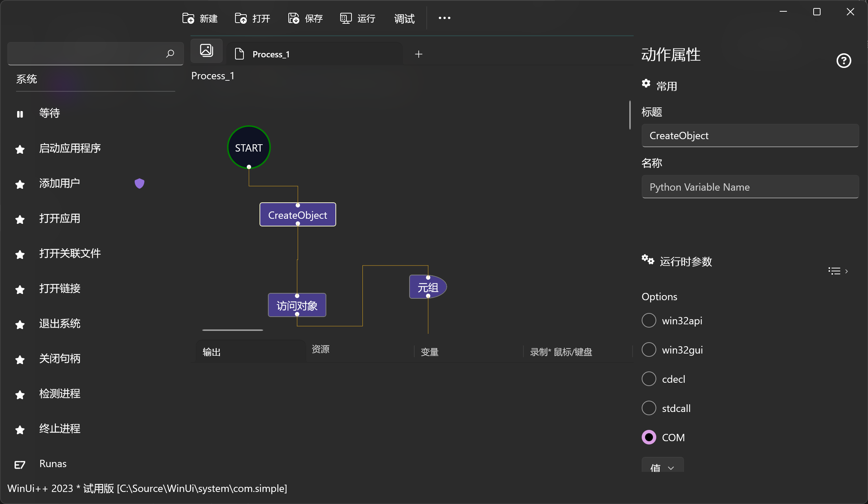Viewport: 868px width, 504px height.
Task: Click the 调试 menu item
Action: tap(404, 19)
